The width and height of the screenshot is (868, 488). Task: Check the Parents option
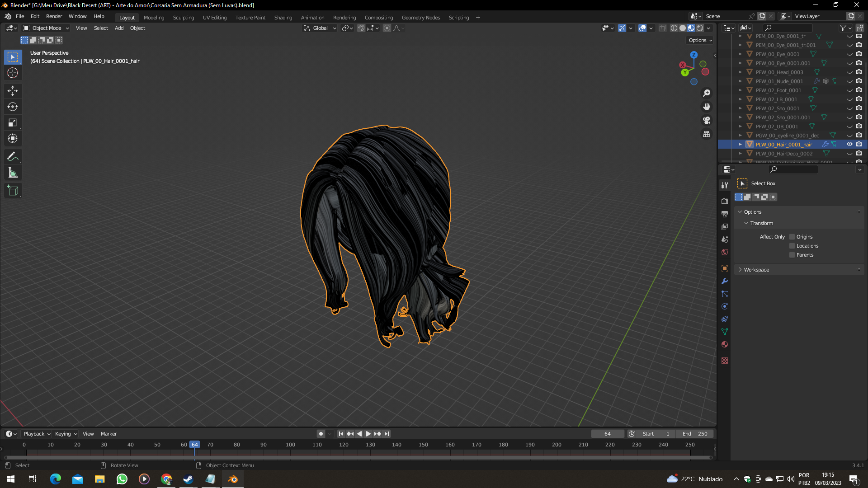[792, 255]
